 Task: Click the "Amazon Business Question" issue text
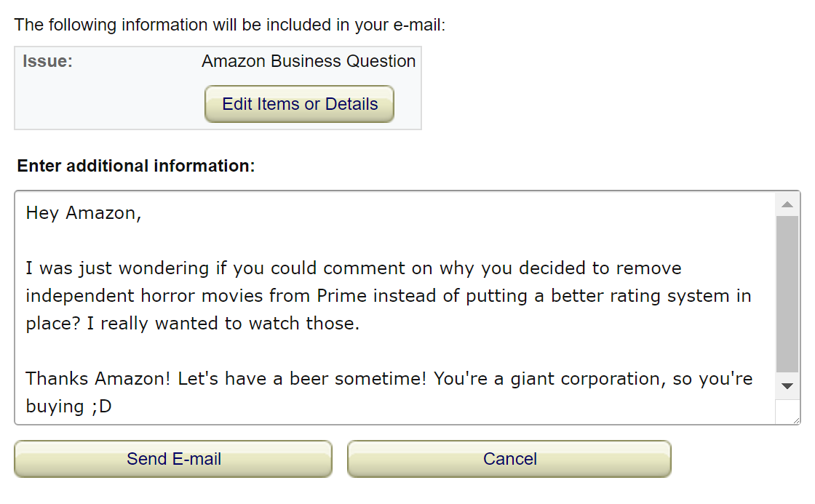[309, 61]
